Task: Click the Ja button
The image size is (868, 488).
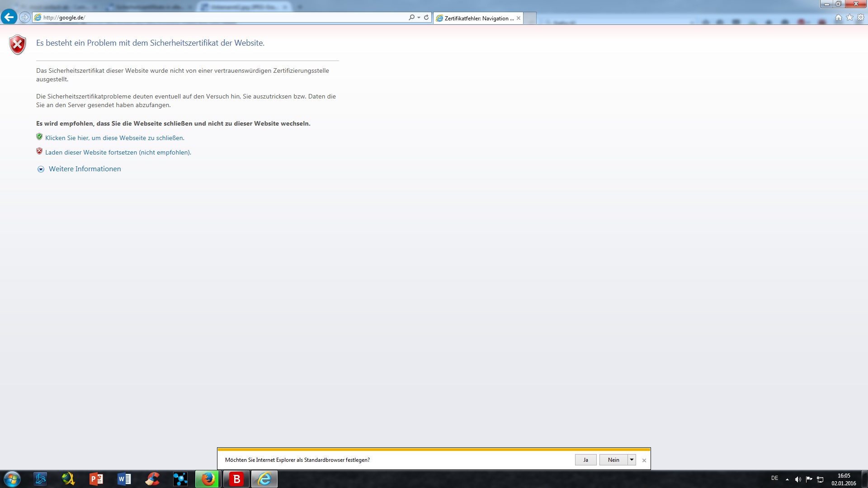Action: tap(585, 460)
